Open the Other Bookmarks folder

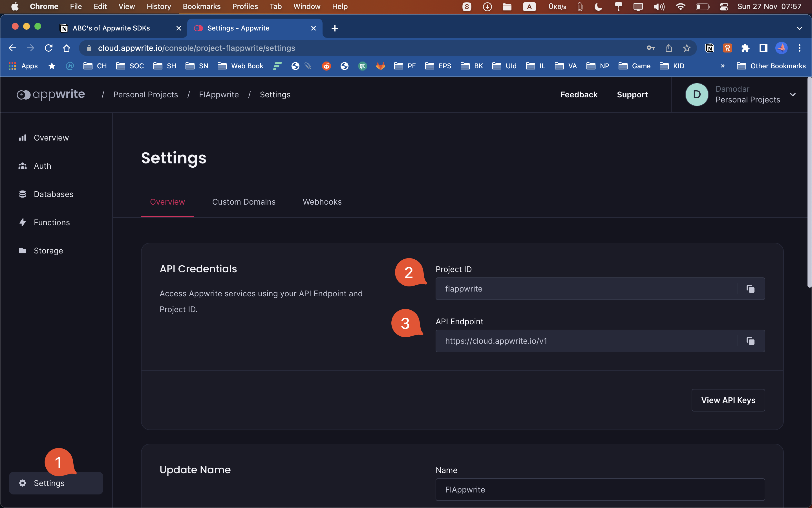click(x=771, y=66)
